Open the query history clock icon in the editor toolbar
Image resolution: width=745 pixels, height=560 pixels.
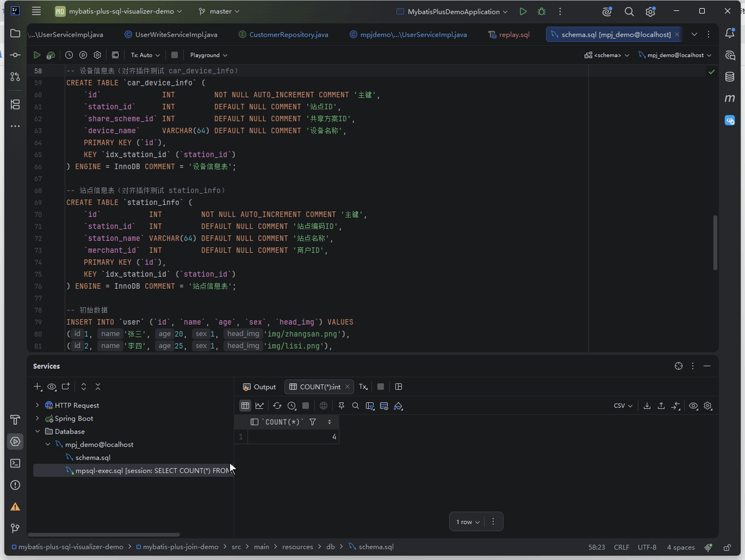tap(69, 55)
